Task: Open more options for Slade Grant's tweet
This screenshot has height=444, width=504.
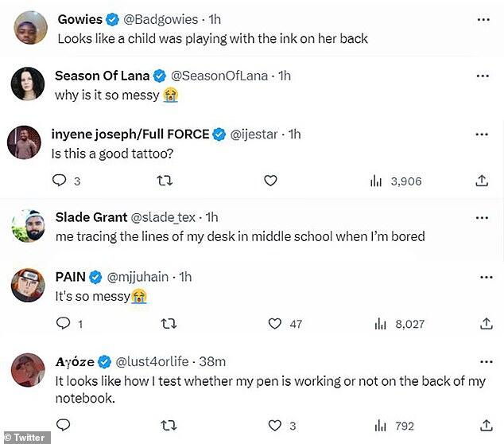Action: pyautogui.click(x=482, y=217)
